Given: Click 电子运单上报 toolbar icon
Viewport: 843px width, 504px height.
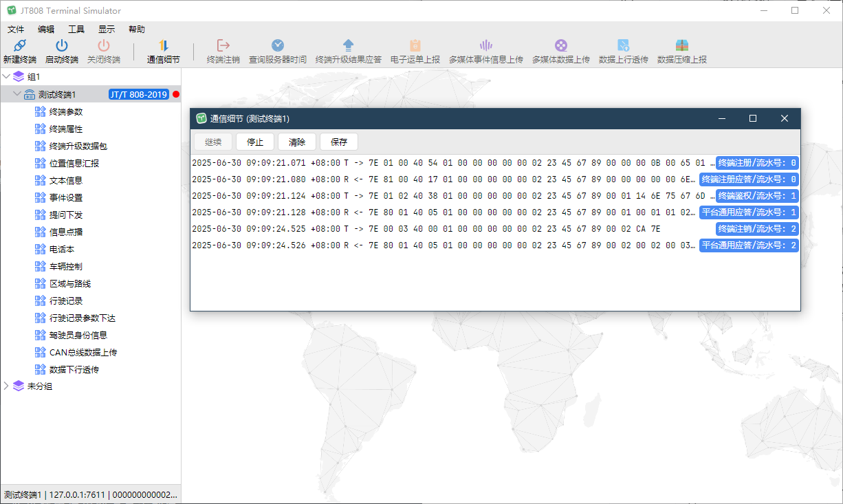Looking at the screenshot, I should tap(415, 45).
